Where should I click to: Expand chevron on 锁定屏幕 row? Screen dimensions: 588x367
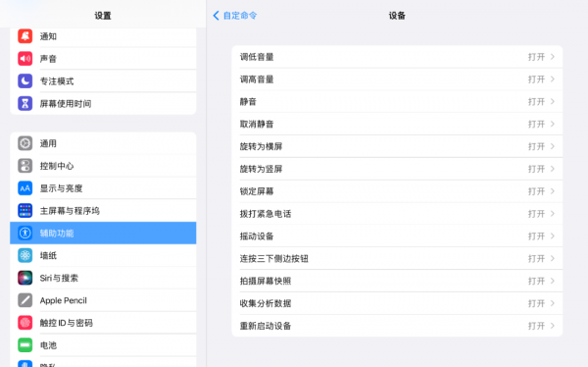[x=553, y=191]
